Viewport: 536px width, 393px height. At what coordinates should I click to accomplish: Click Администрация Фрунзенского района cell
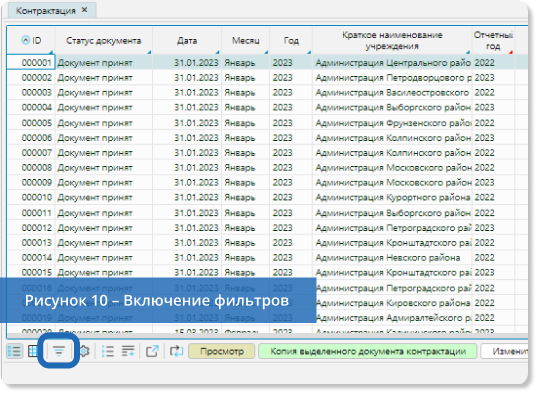(392, 123)
